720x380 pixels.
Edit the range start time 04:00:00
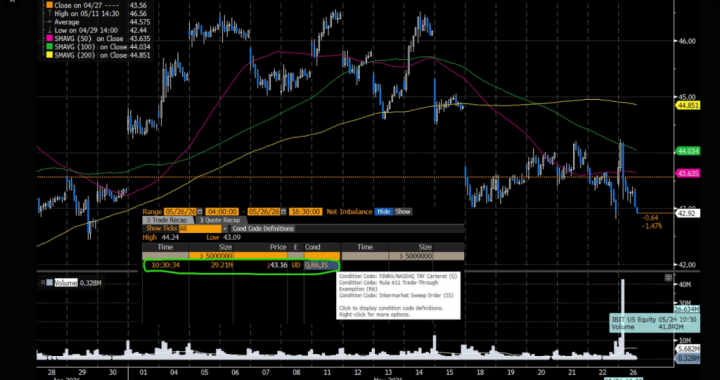(x=222, y=212)
